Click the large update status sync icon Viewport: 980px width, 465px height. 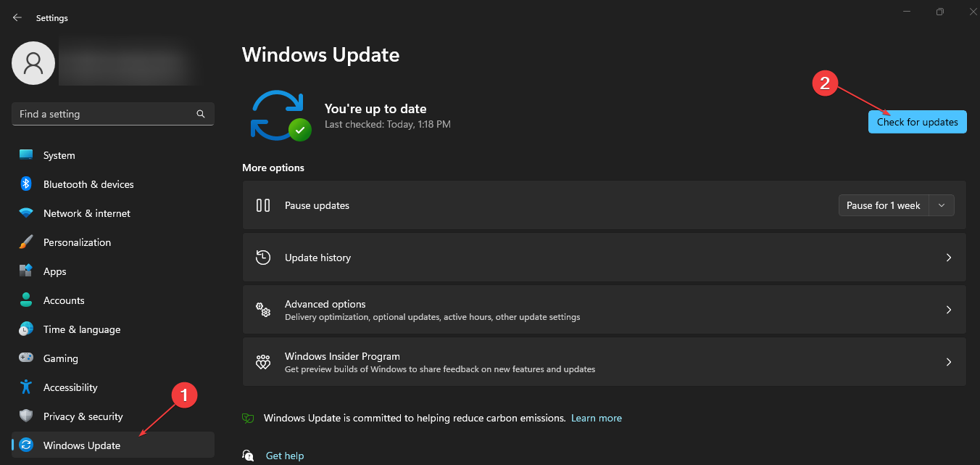coord(280,115)
